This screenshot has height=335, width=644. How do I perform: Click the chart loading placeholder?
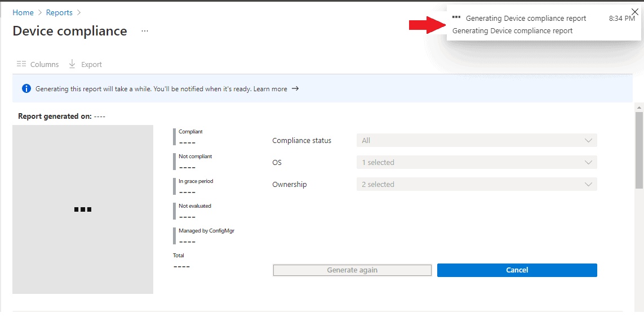82,209
